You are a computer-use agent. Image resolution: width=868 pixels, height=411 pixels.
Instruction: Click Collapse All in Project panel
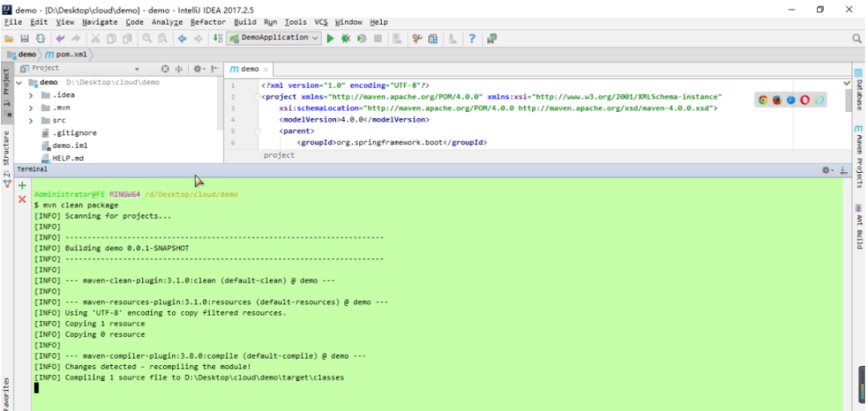pos(178,68)
